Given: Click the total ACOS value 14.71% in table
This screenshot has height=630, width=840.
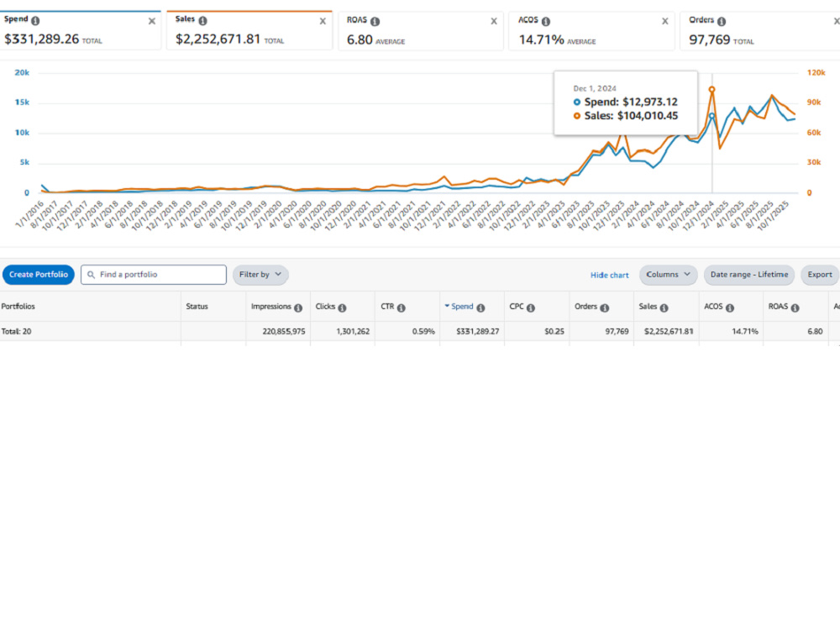Looking at the screenshot, I should [745, 332].
